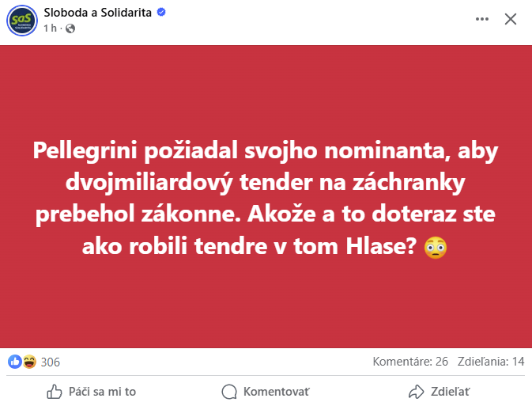Click the Zdieľať button label

pos(451,392)
